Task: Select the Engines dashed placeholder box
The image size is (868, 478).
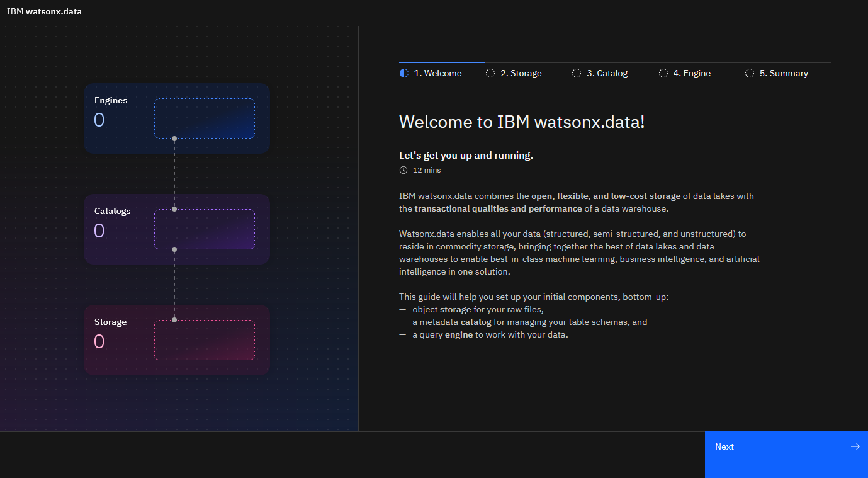Action: tap(205, 118)
